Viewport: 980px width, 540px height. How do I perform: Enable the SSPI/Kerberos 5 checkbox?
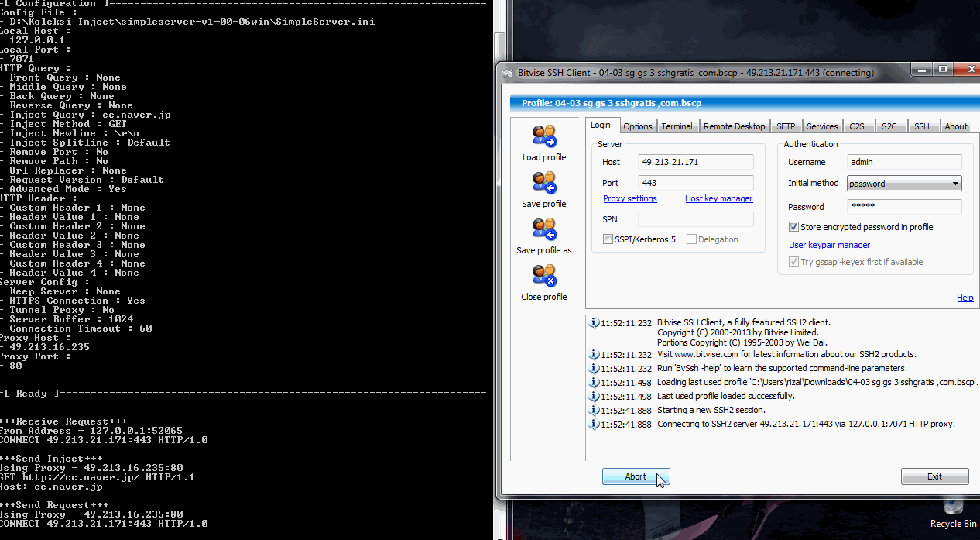pos(608,239)
